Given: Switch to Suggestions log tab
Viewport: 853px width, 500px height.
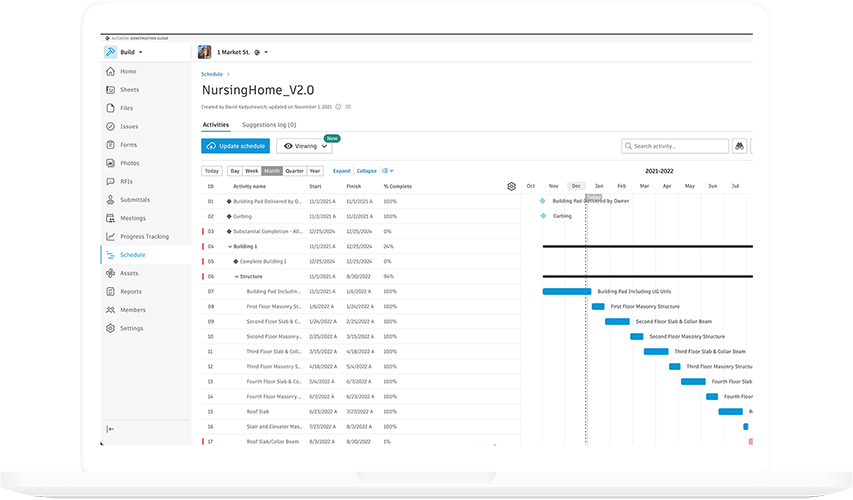Looking at the screenshot, I should 269,125.
